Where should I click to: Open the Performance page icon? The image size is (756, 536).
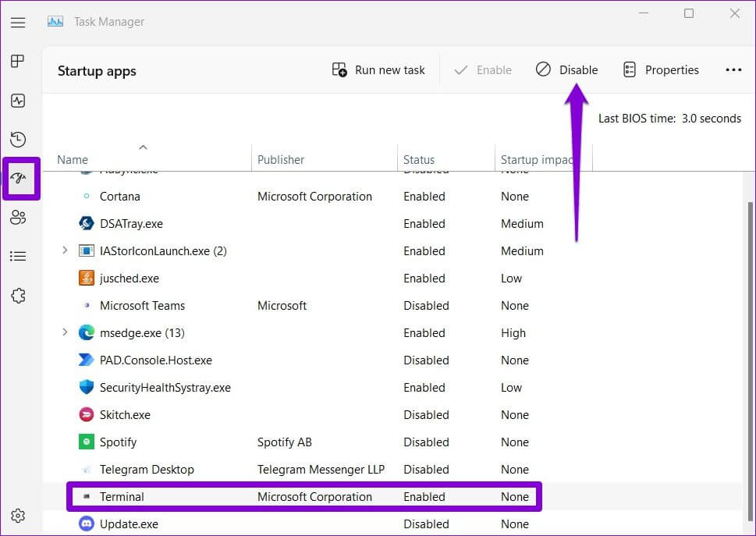pyautogui.click(x=18, y=101)
